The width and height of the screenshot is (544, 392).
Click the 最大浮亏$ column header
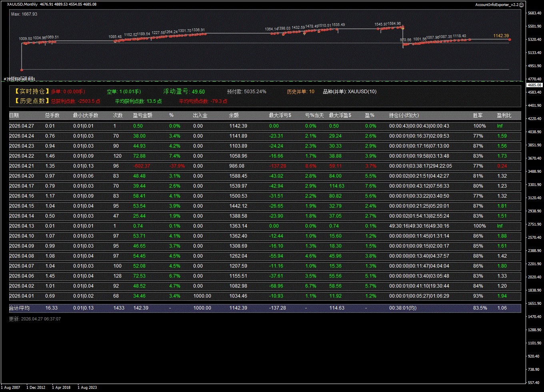[x=280, y=115]
